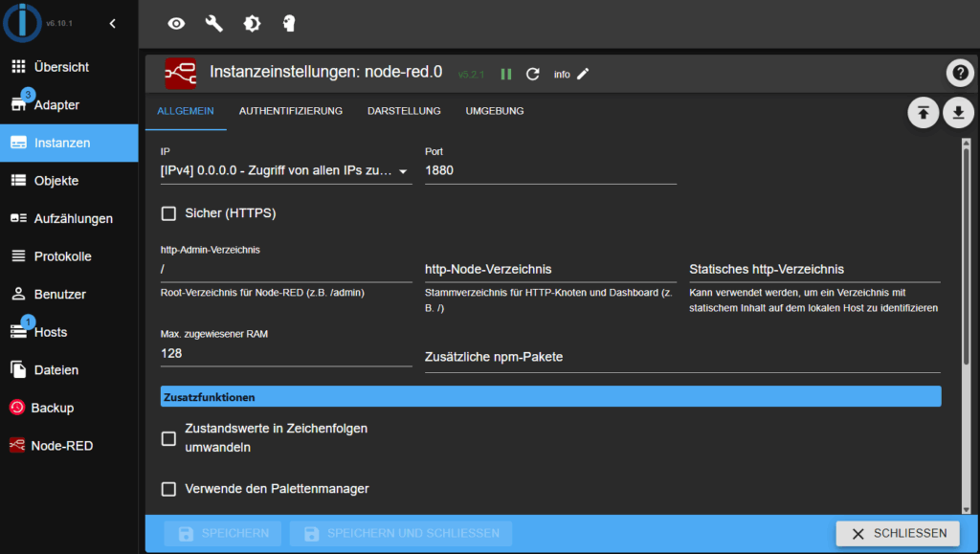Viewport: 980px width, 554px height.
Task: Pause the node-red.0 instance
Action: 506,74
